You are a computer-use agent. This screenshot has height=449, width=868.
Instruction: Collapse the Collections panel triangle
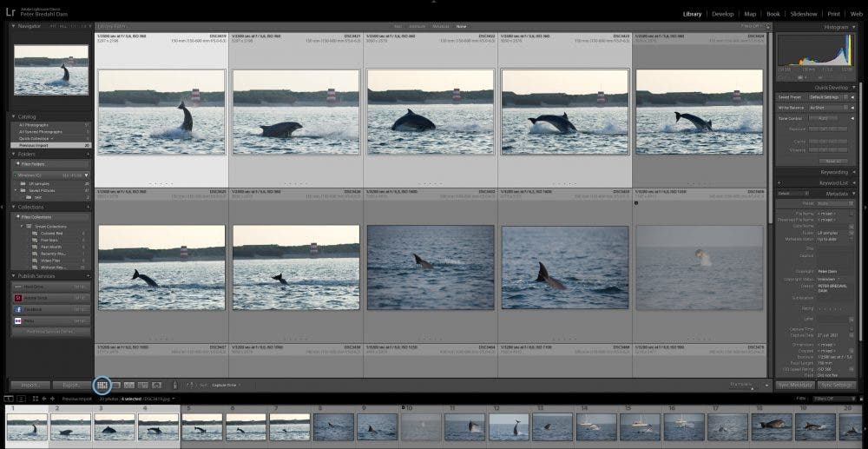click(13, 207)
